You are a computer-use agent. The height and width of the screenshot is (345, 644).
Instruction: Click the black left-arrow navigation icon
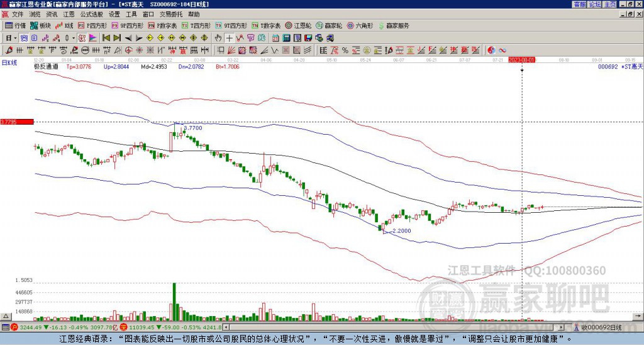tap(128, 38)
